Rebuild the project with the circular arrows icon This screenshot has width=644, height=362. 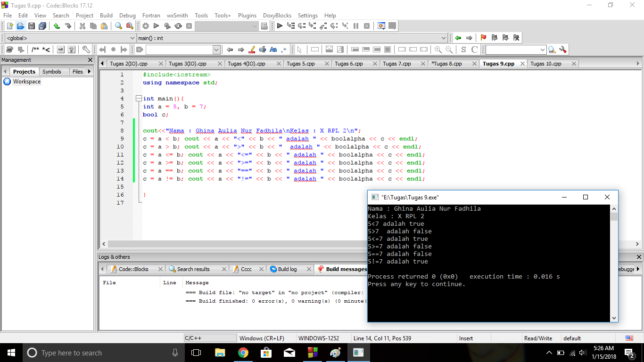[x=178, y=26]
